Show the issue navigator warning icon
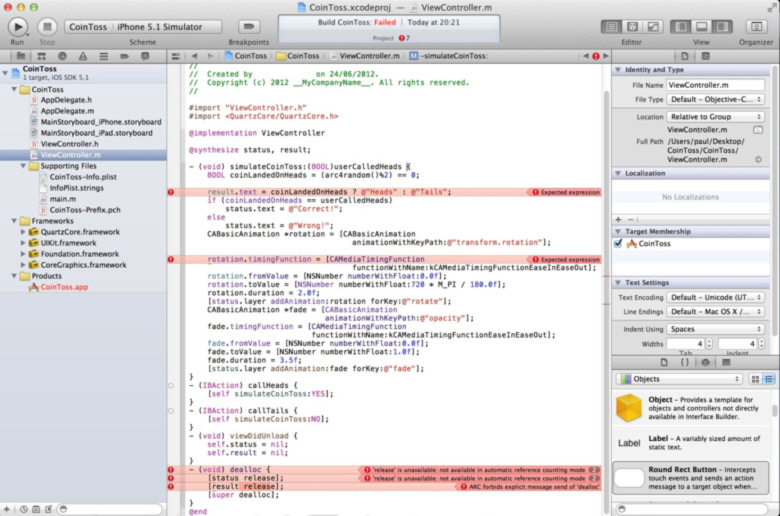The height and width of the screenshot is (516, 780). pyautogui.click(x=83, y=56)
